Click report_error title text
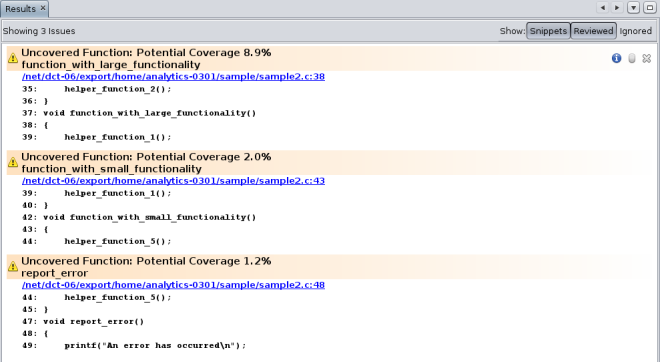 [55, 273]
